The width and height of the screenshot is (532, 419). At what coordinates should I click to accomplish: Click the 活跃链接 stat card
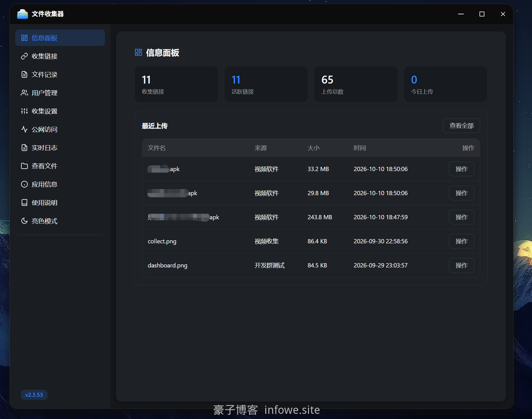click(266, 84)
